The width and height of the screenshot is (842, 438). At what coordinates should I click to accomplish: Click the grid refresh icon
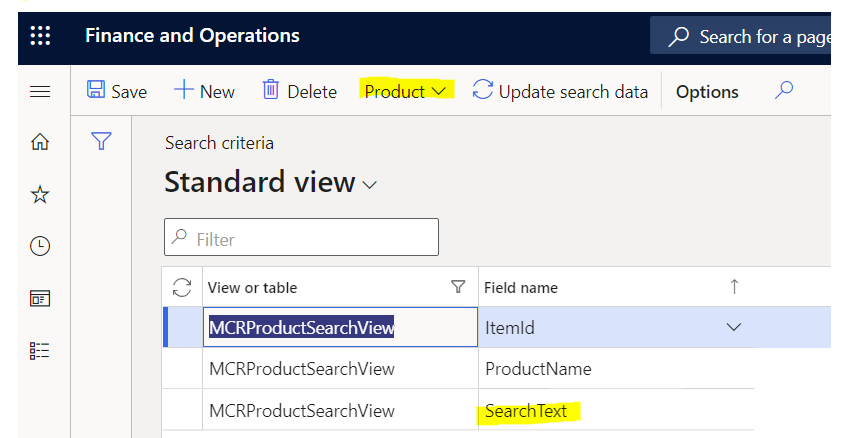[182, 288]
